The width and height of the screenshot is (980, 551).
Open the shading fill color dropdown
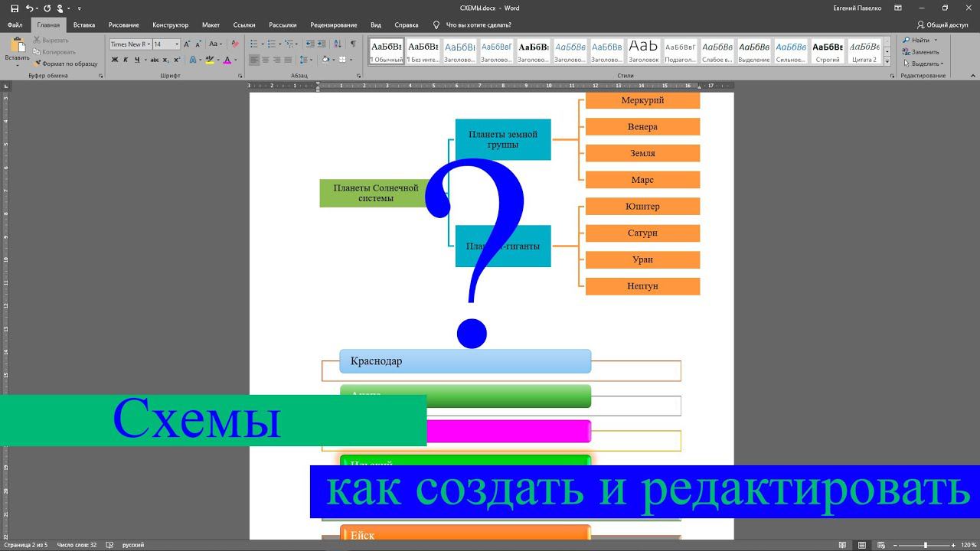pyautogui.click(x=332, y=60)
